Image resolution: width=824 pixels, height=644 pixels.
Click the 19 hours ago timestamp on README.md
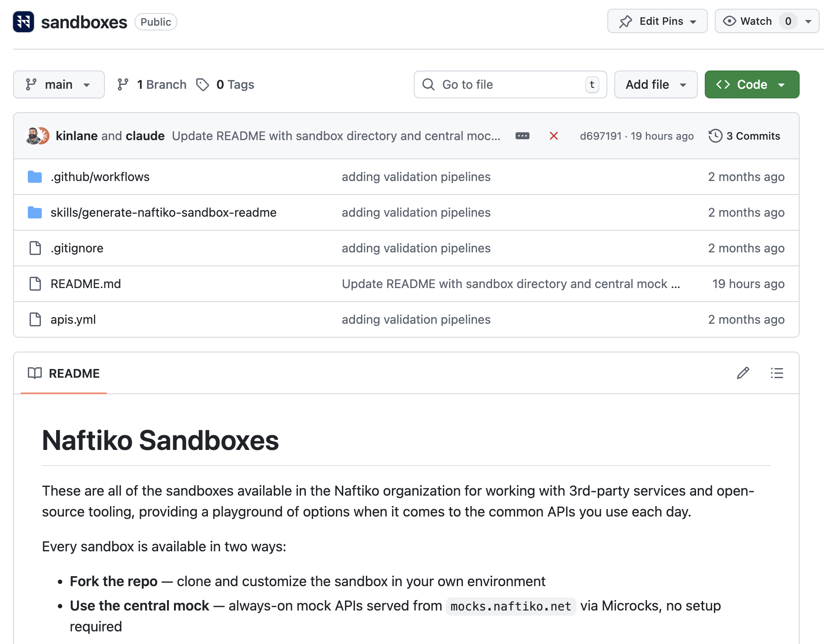coord(748,284)
